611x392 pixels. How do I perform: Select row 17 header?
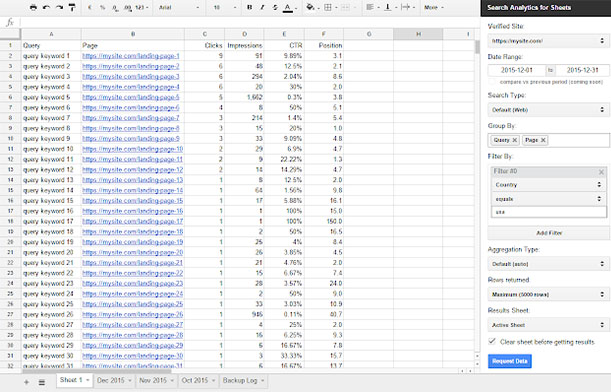click(x=11, y=211)
